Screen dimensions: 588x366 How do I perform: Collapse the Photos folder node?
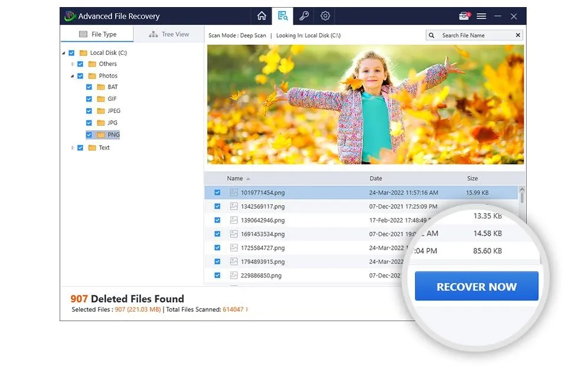pyautogui.click(x=73, y=76)
